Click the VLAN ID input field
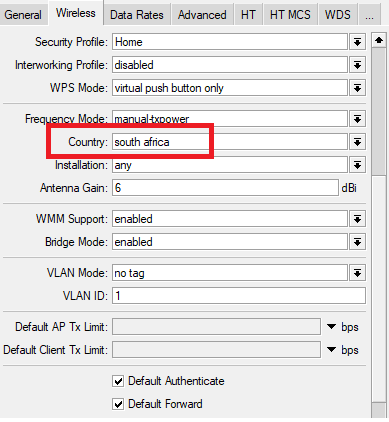Viewport: 389px width, 422px height. [239, 296]
